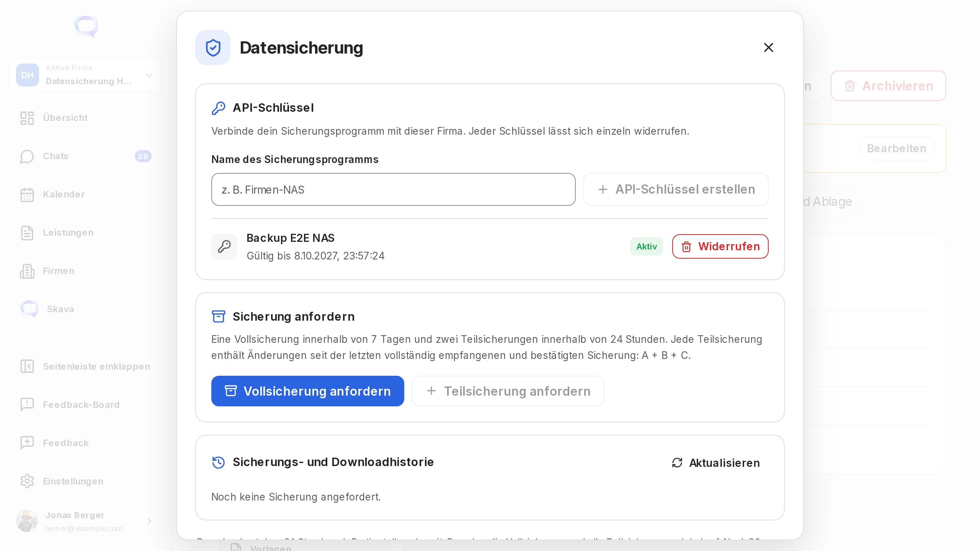
Task: Expand the Aktive Firma company dropdown
Action: point(85,75)
